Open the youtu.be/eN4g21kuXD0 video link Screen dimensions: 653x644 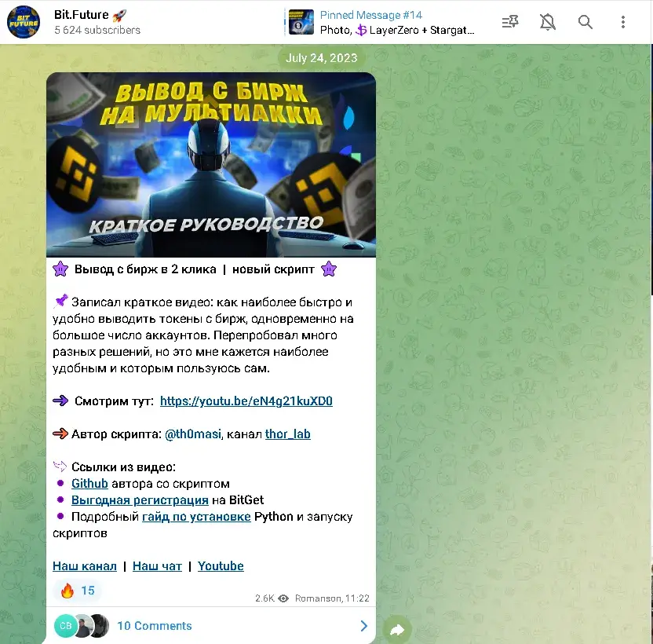(x=246, y=401)
